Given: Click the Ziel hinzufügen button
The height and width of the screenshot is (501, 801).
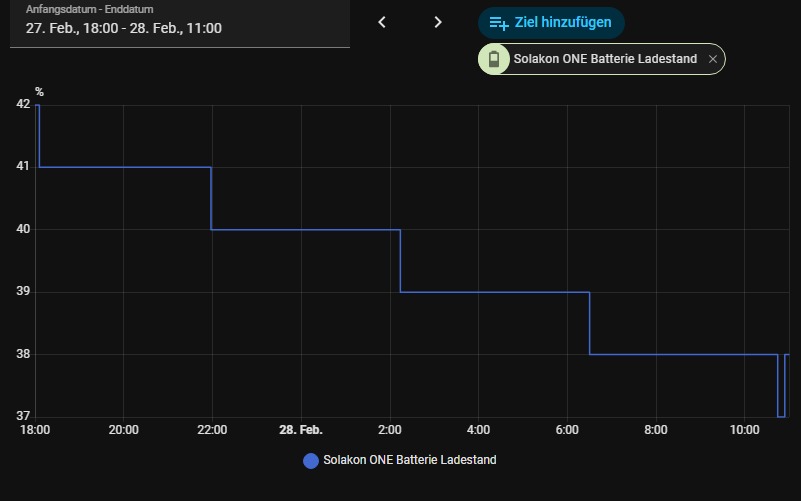Looking at the screenshot, I should 551,23.
